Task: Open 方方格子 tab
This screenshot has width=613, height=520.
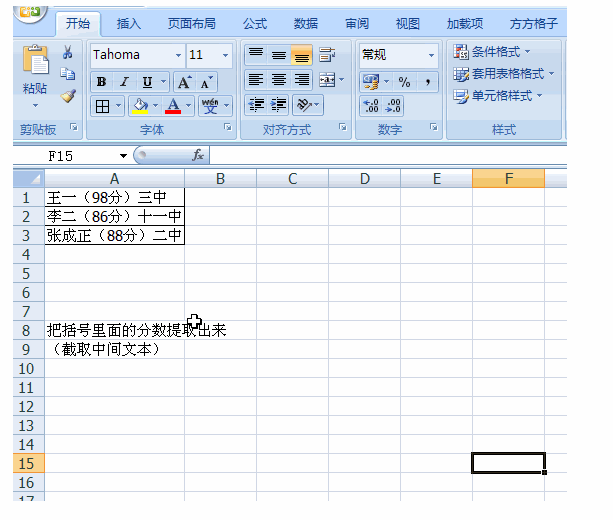Action: [x=533, y=24]
